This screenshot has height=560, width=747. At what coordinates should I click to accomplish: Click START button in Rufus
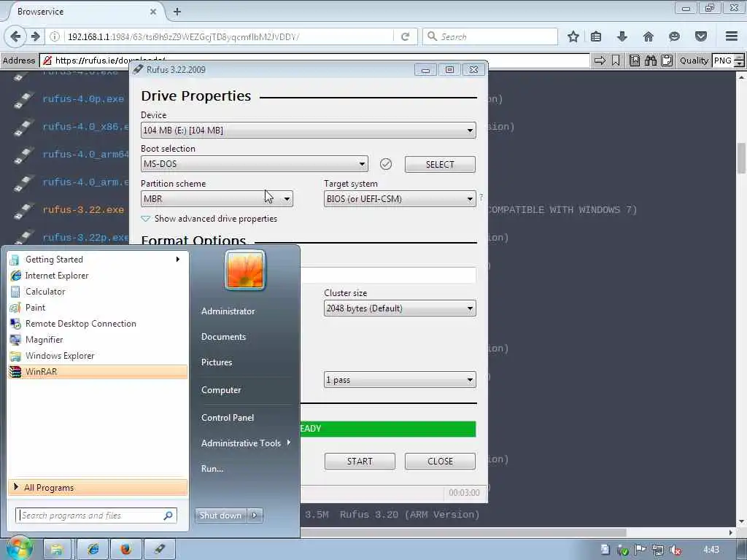[360, 461]
